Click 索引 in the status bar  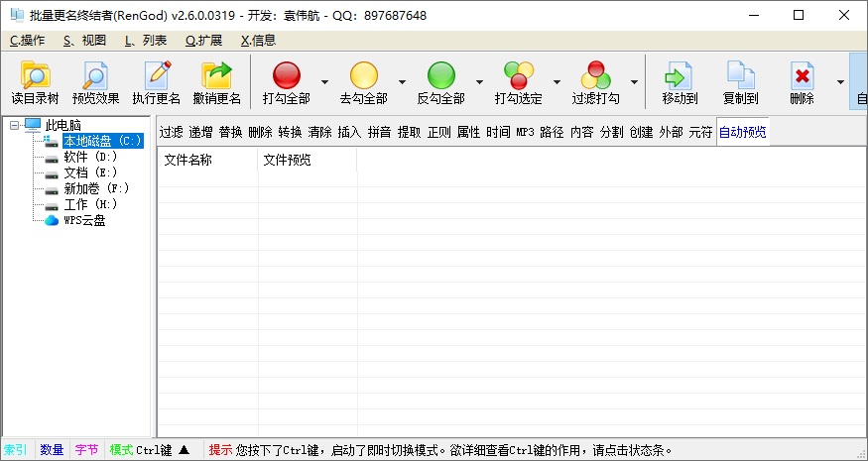pyautogui.click(x=16, y=450)
